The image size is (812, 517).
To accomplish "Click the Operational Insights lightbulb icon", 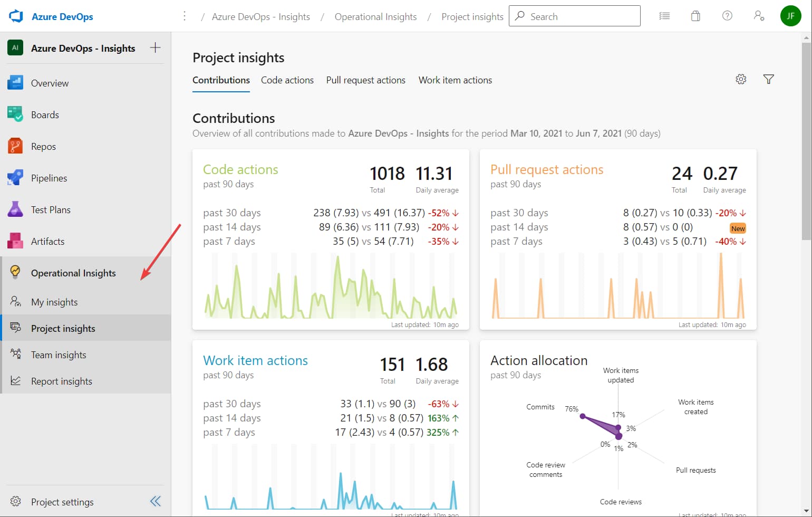I will pos(15,272).
